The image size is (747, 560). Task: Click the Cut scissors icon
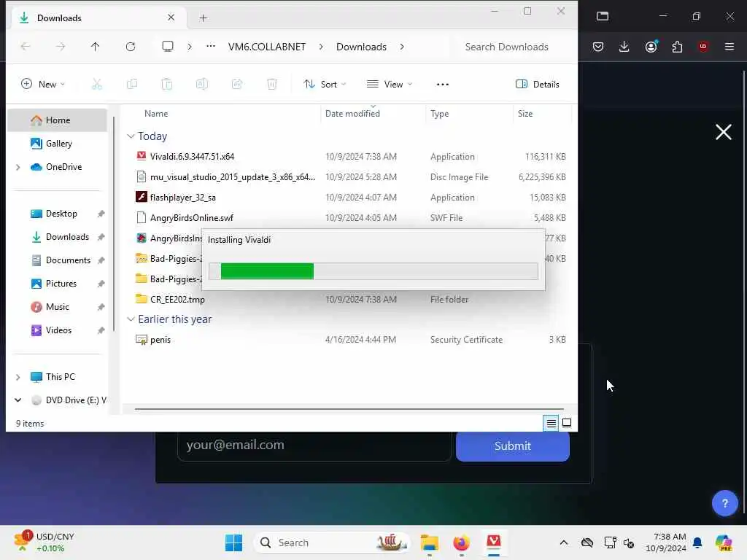coord(97,85)
